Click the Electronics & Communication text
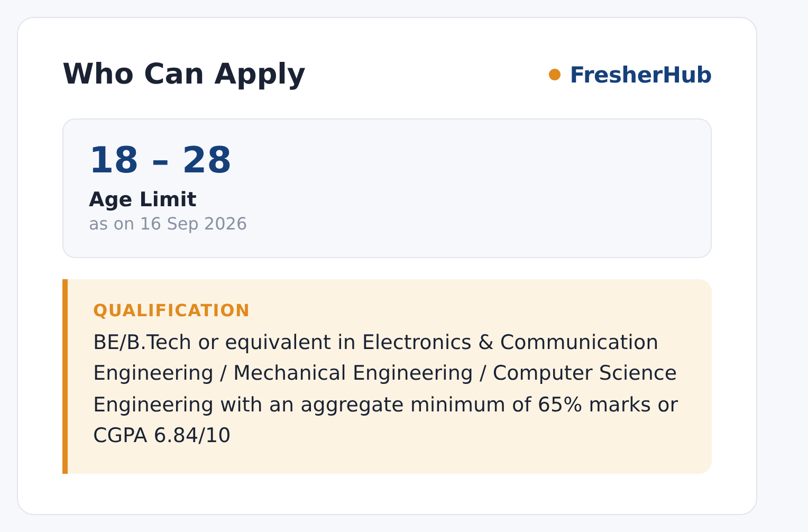 point(510,342)
